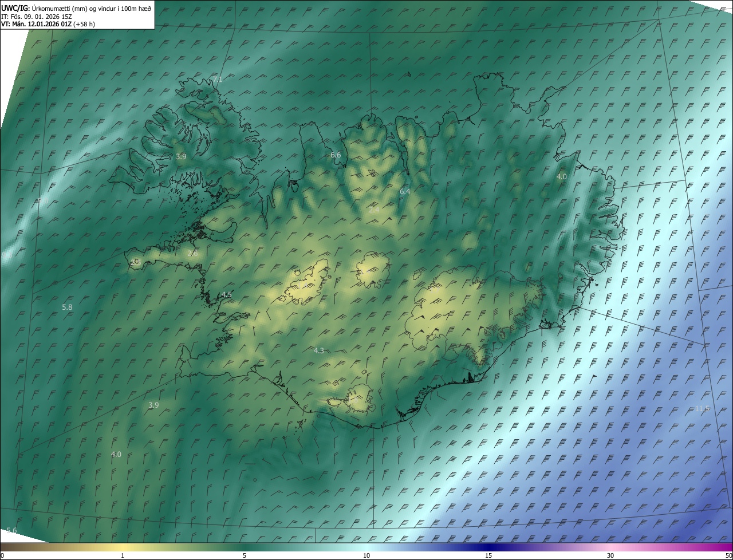Click the 4.0 value label in East Iceland
Screen dimensions: 733x560
pyautogui.click(x=562, y=177)
